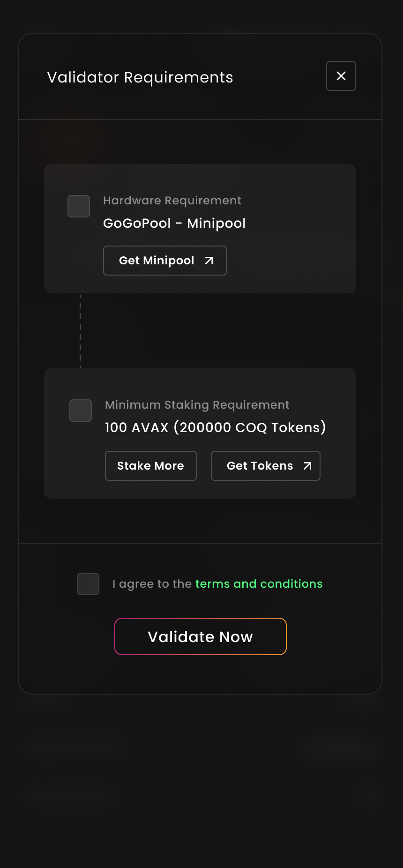Tick the Hardware Requirement checkbox
This screenshot has width=403, height=868.
(x=79, y=206)
